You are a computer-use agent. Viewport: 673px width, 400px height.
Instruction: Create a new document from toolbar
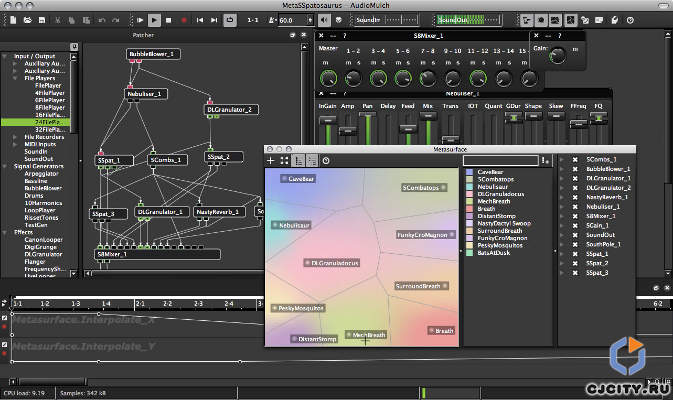click(x=13, y=20)
